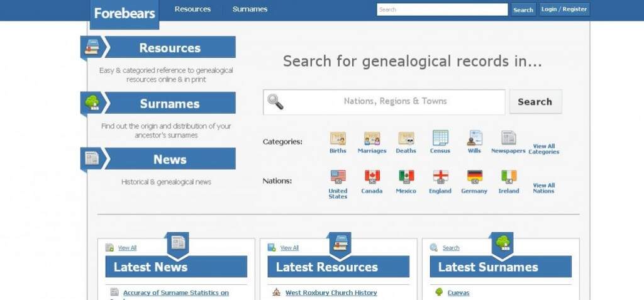Click the Latest Surnames heading banner

[x=501, y=267]
